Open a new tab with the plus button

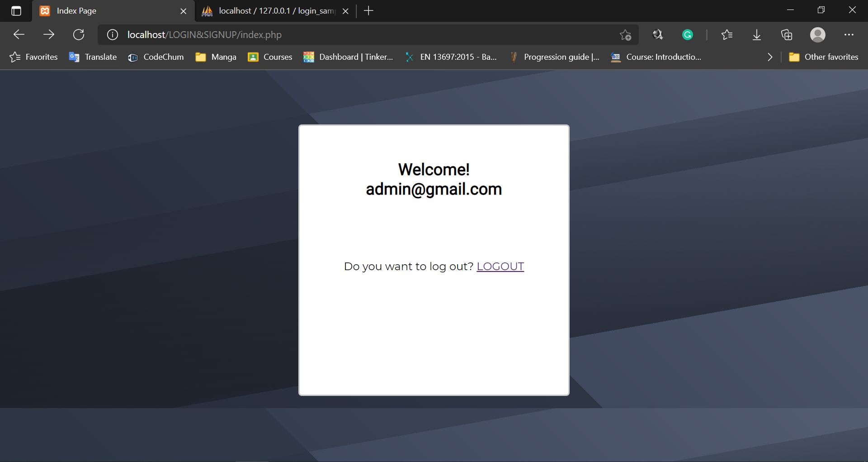coord(368,11)
